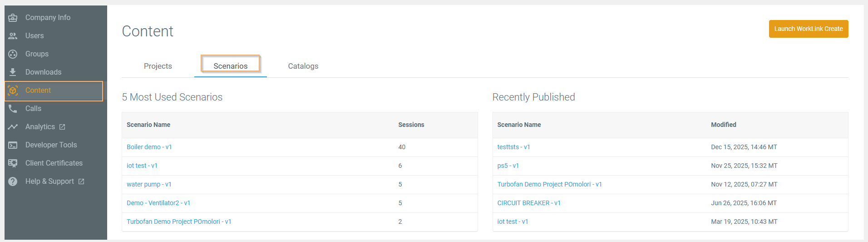Click the Developer Tools terminal icon
Viewport: 868px width, 242px height.
[13, 145]
